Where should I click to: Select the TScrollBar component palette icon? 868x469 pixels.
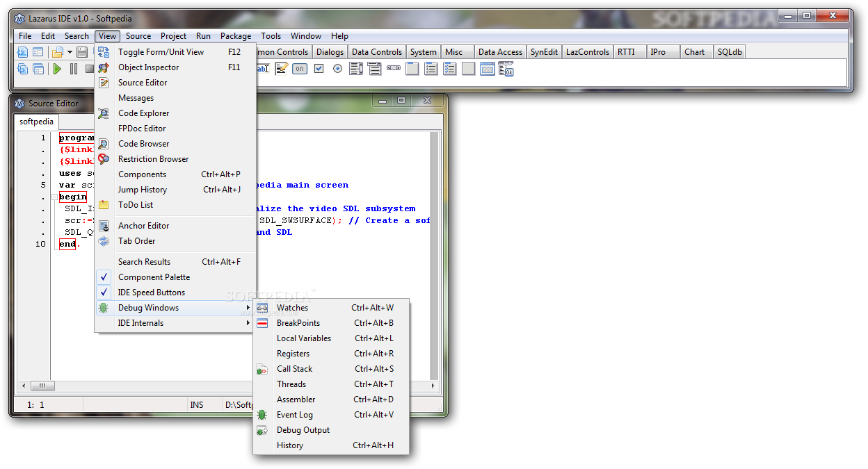pyautogui.click(x=394, y=69)
